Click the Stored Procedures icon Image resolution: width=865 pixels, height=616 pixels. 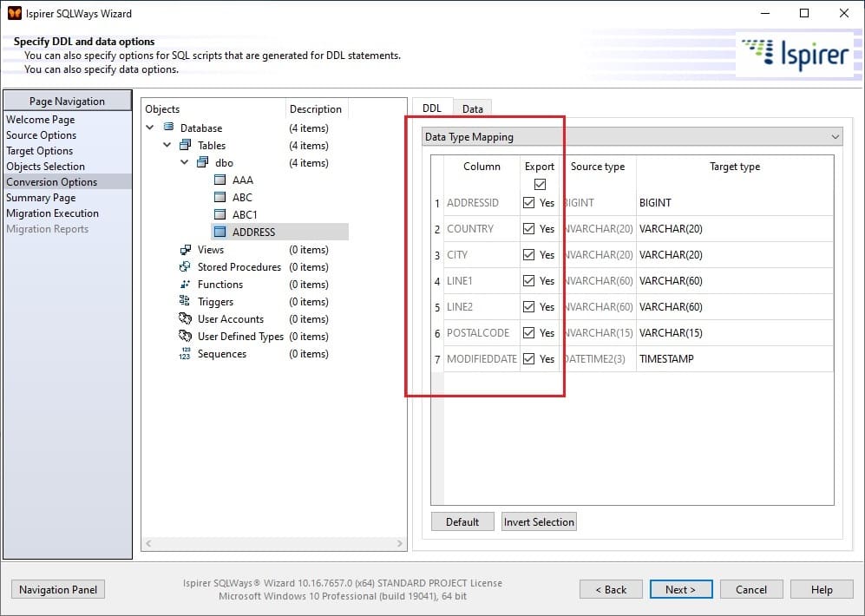coord(186,266)
